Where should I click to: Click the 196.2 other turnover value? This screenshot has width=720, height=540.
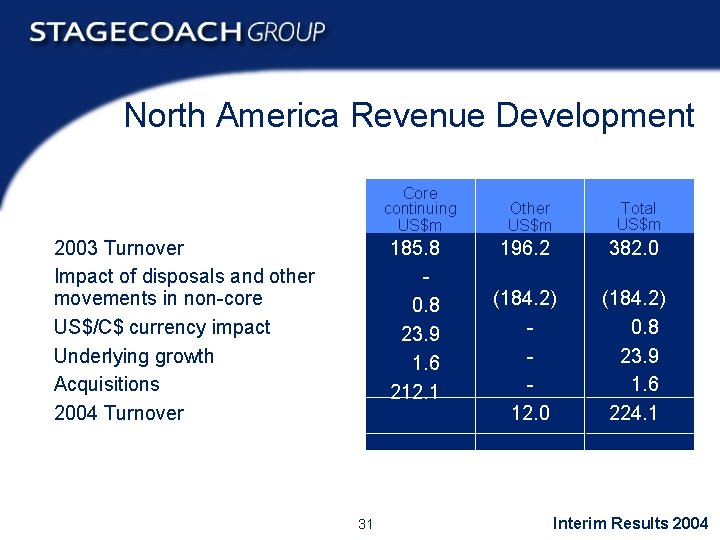click(525, 248)
